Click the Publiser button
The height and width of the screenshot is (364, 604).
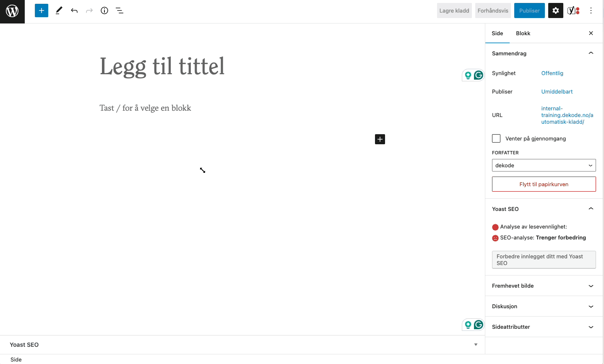coord(529,10)
